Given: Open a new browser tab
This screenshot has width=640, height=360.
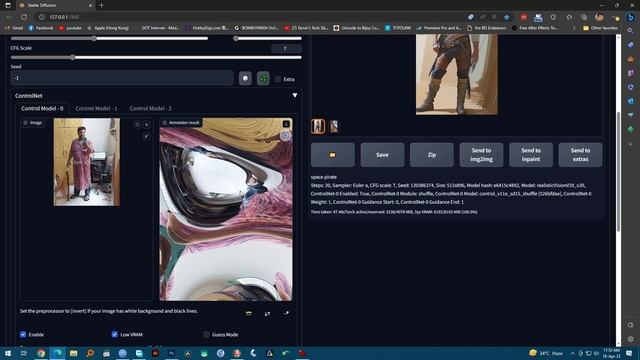Looking at the screenshot, I should click(101, 5).
